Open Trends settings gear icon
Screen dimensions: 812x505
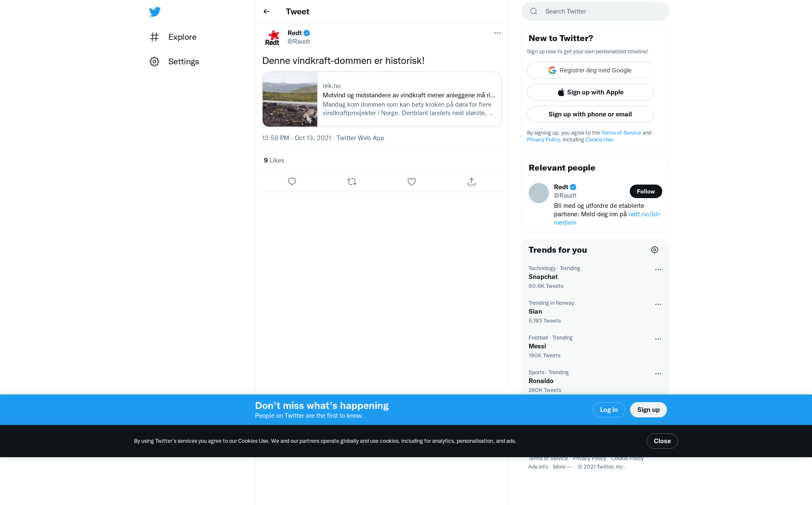pyautogui.click(x=655, y=250)
